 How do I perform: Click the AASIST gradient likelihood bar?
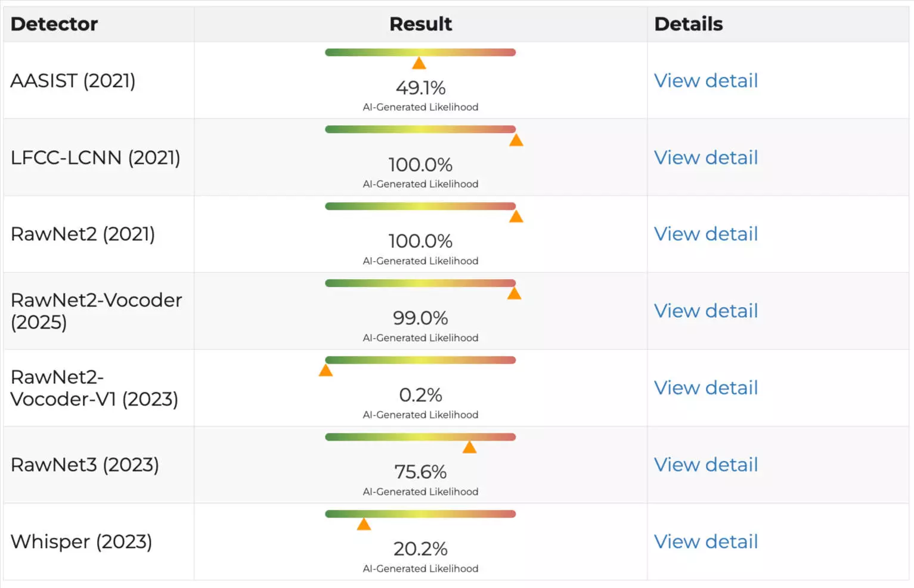click(420, 52)
